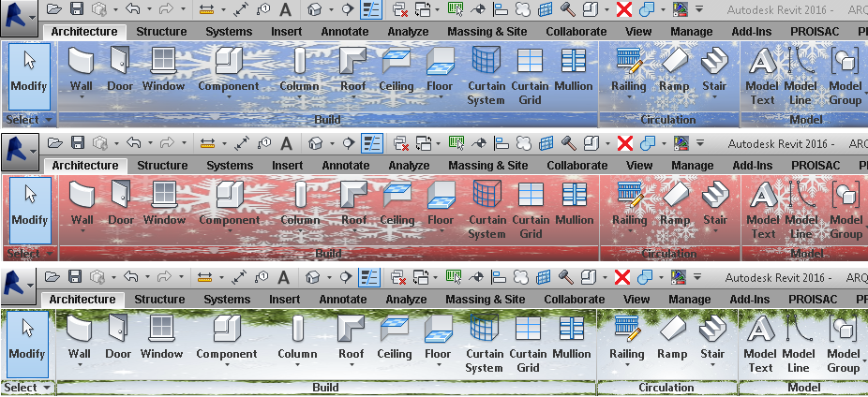
Task: Open the Manage tab above the green ribbon
Action: [x=690, y=299]
